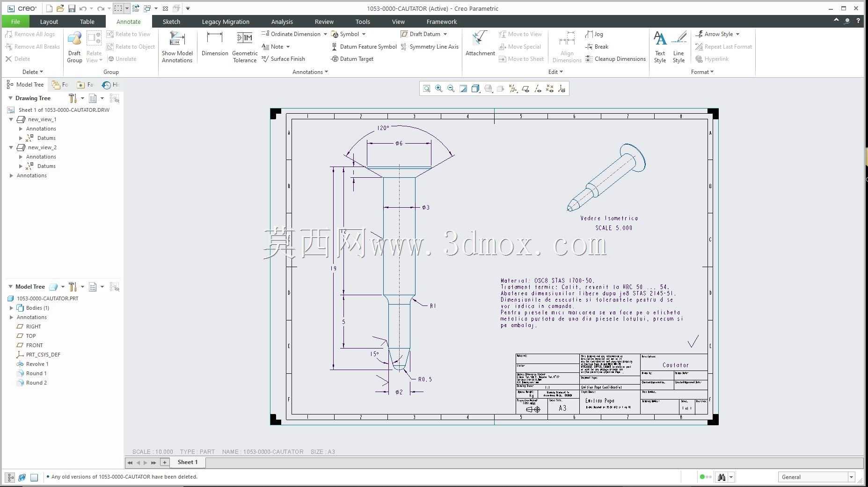This screenshot has height=487, width=868.
Task: Collapse the new_view_1 tree node
Action: (x=11, y=119)
